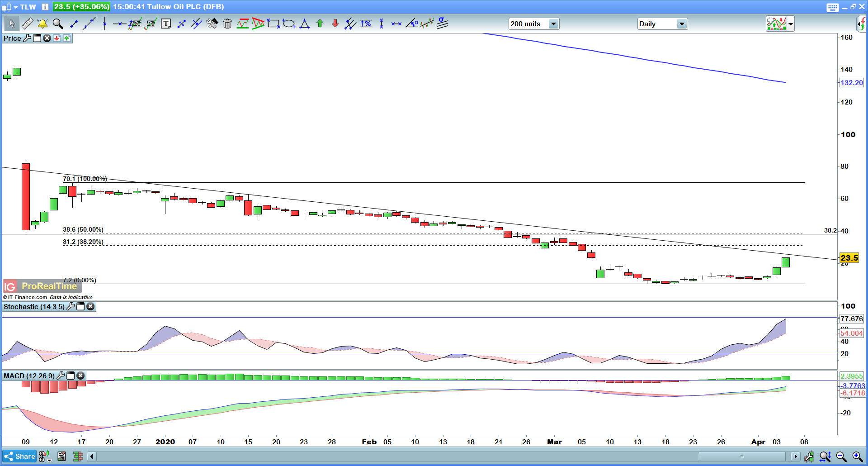The image size is (868, 466).
Task: Expand the add indicator dropdown arrow
Action: (x=791, y=24)
